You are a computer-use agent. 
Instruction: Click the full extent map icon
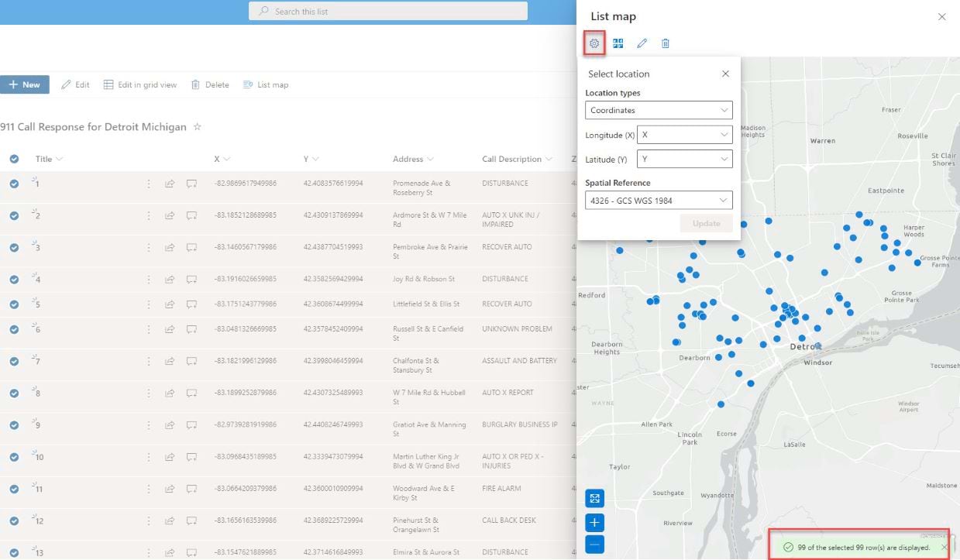[595, 499]
